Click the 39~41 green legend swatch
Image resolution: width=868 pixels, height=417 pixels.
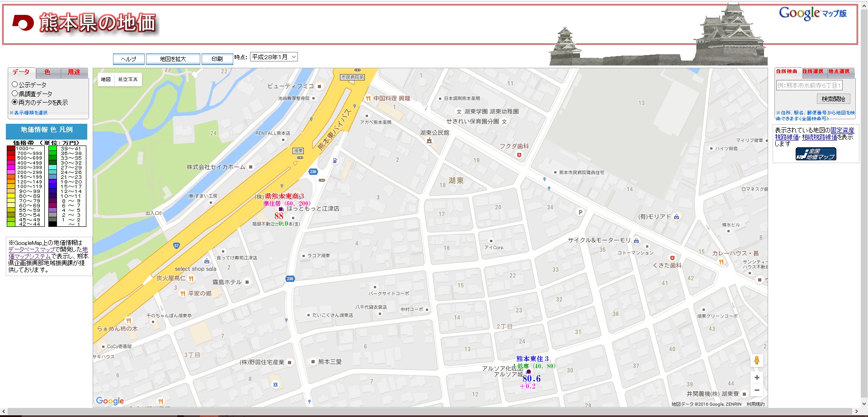pyautogui.click(x=53, y=149)
